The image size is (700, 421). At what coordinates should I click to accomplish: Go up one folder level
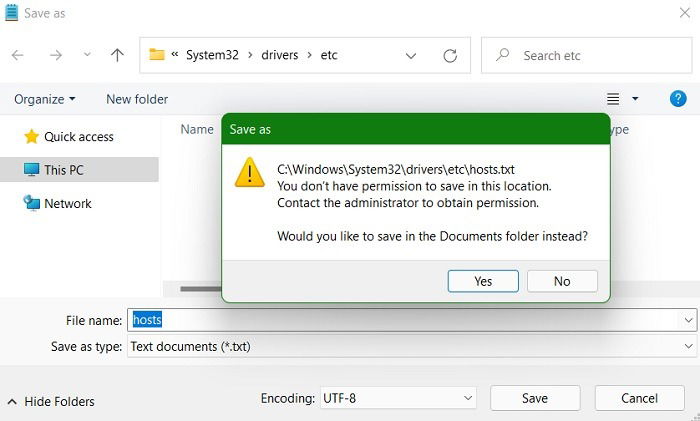point(117,56)
